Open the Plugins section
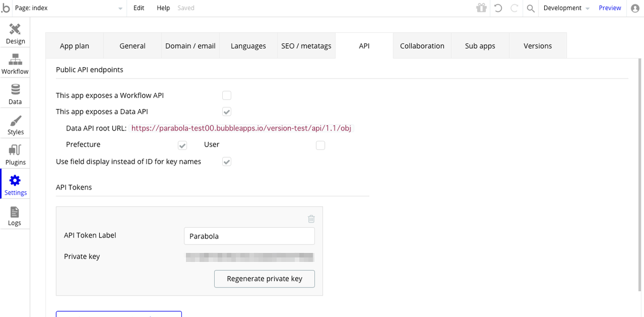 coord(15,154)
